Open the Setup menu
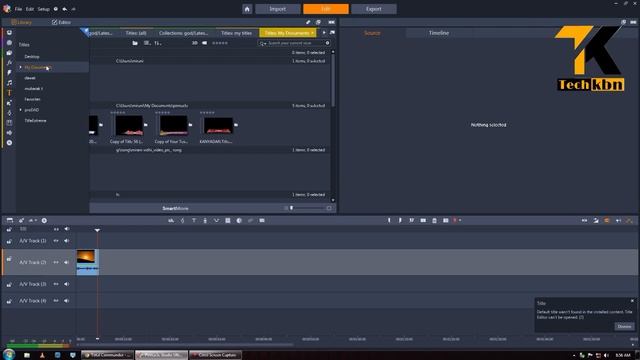The image size is (640, 360). coord(44,9)
